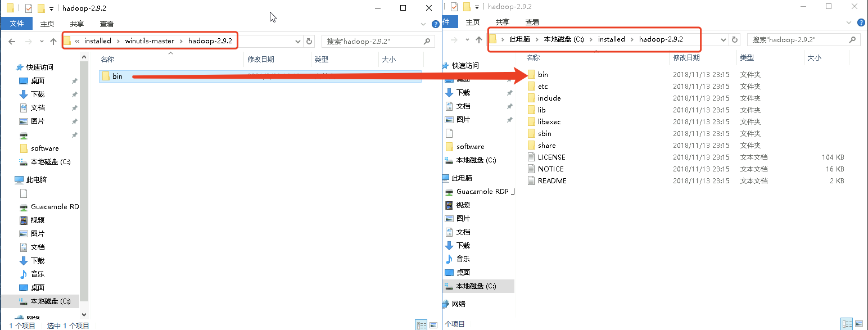Click New folder icon in left title bar
868x330 pixels.
(41, 8)
